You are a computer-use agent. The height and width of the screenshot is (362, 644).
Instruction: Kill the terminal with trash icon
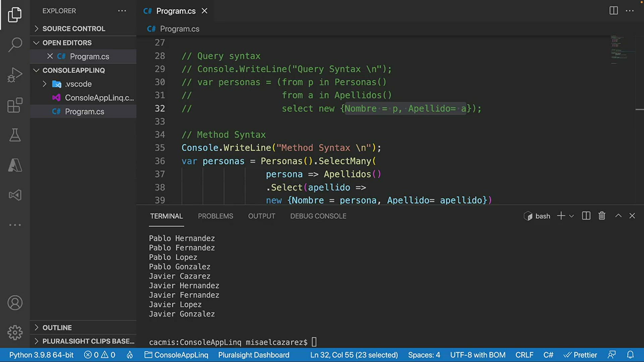602,216
